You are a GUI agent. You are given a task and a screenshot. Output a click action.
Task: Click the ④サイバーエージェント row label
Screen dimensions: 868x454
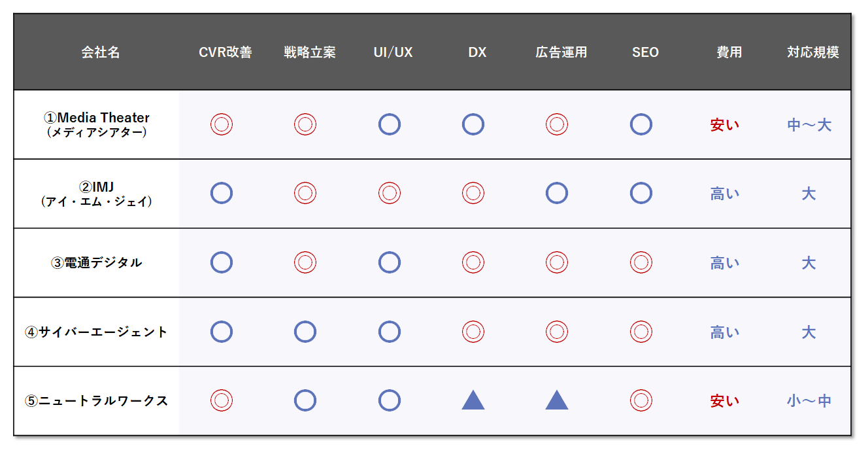pyautogui.click(x=97, y=332)
